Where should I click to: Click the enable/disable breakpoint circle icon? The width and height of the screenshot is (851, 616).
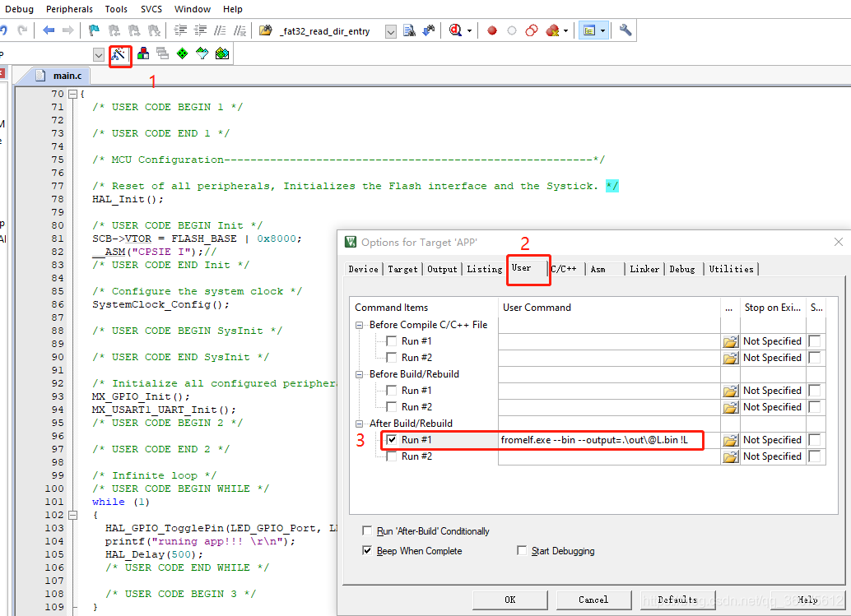pyautogui.click(x=512, y=31)
